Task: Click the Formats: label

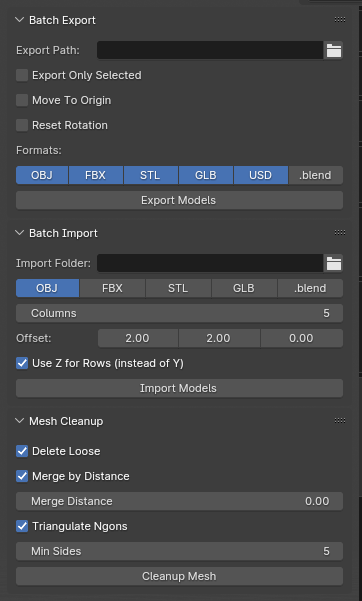Action: (39, 150)
